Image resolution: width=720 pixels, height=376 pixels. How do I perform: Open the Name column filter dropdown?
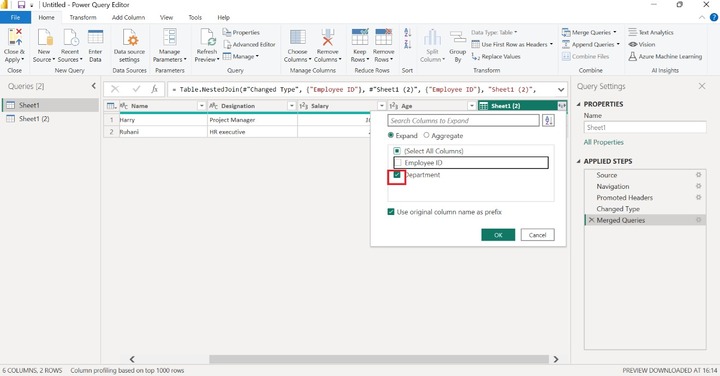coord(201,106)
